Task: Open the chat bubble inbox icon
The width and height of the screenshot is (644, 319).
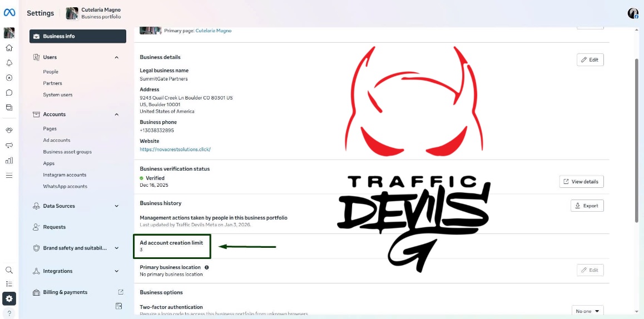Action: click(9, 92)
